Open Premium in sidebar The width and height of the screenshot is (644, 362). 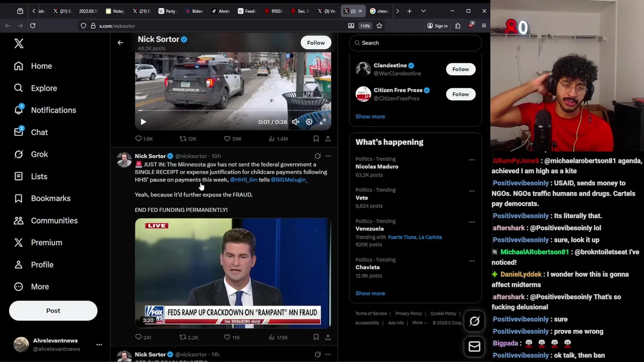click(38, 242)
